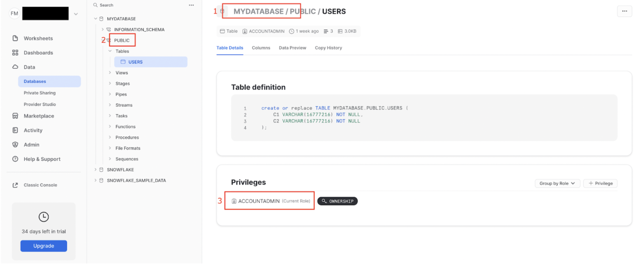
Task: Open Private Sharing in the sidebar
Action: 40,93
